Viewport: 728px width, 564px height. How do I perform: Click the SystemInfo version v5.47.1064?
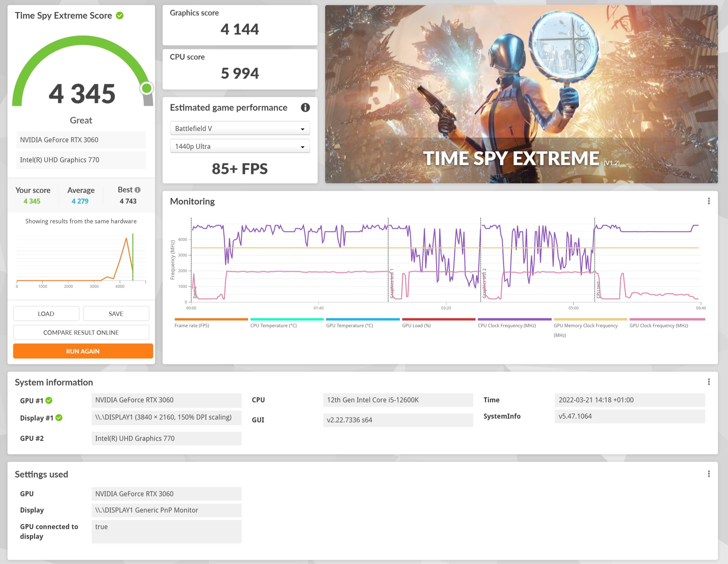click(630, 416)
